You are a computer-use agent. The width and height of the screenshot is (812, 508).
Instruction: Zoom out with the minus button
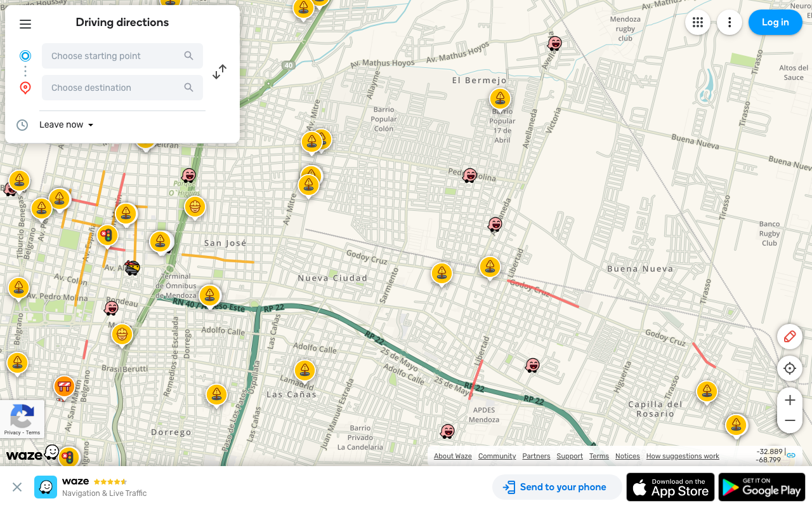pyautogui.click(x=789, y=420)
